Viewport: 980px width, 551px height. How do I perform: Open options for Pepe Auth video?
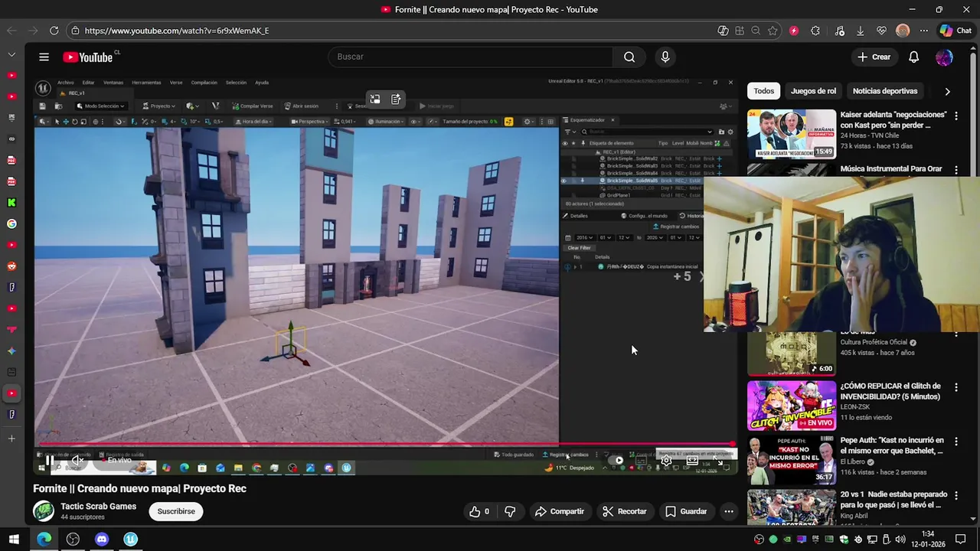[x=955, y=442]
